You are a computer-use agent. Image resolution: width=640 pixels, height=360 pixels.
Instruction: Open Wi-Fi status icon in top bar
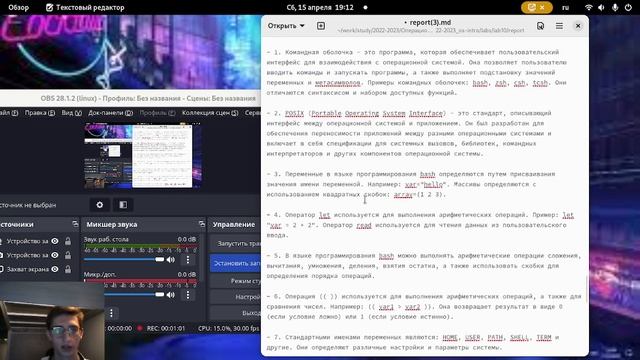point(588,7)
